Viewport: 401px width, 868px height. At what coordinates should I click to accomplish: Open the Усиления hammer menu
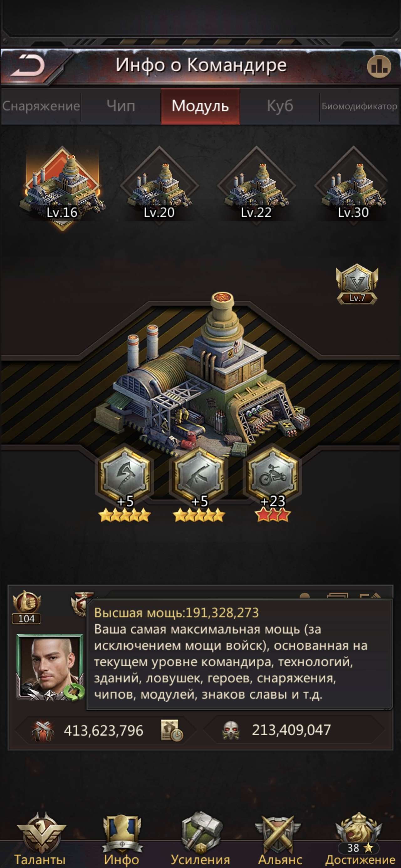click(x=201, y=839)
